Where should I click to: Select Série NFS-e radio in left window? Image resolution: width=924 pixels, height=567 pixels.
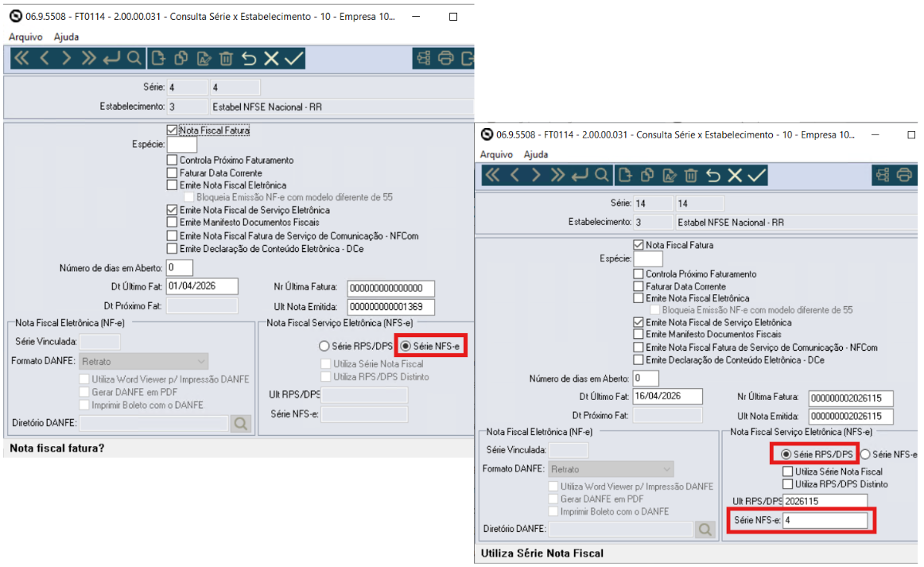[x=406, y=346]
